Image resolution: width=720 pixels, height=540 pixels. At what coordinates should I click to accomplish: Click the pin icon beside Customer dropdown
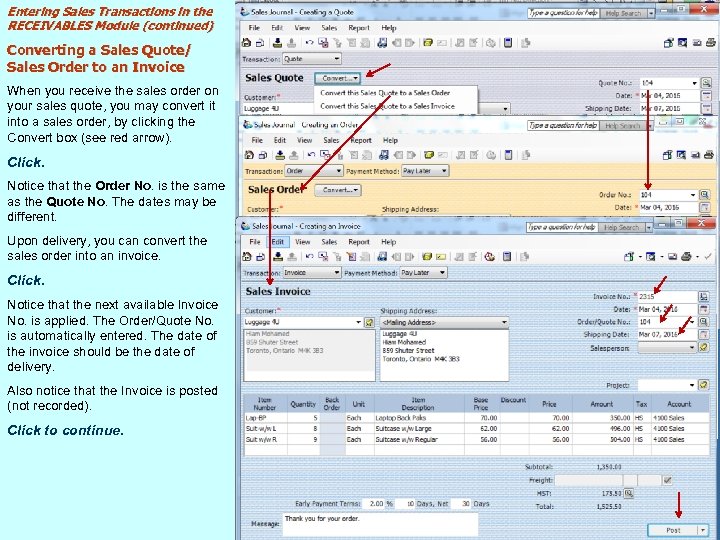click(369, 322)
